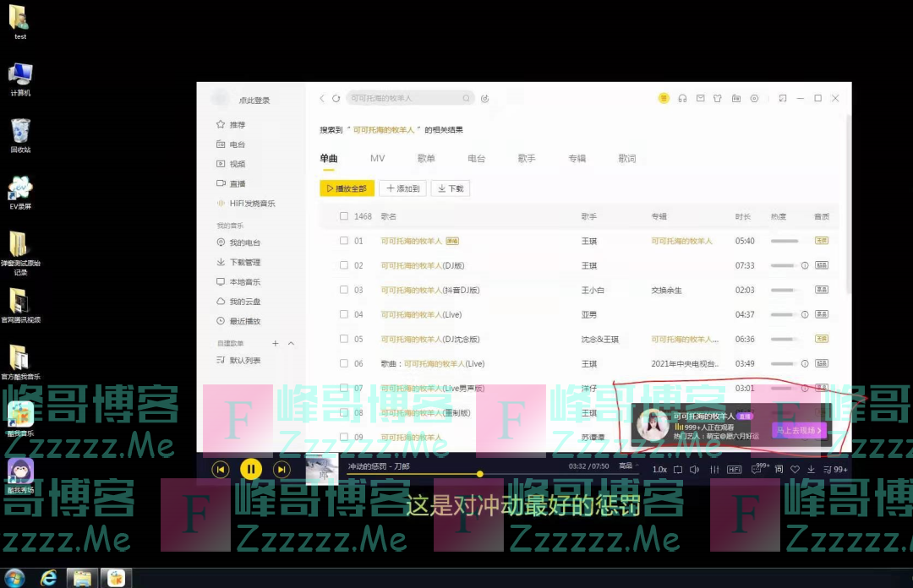This screenshot has height=588, width=913.
Task: Toggle desktop lyrics (词) button
Action: click(779, 469)
